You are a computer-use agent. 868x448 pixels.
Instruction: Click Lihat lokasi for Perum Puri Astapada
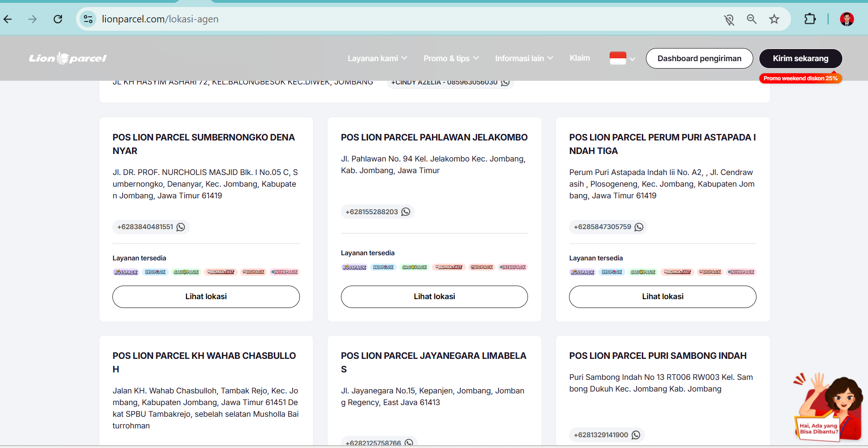click(663, 297)
